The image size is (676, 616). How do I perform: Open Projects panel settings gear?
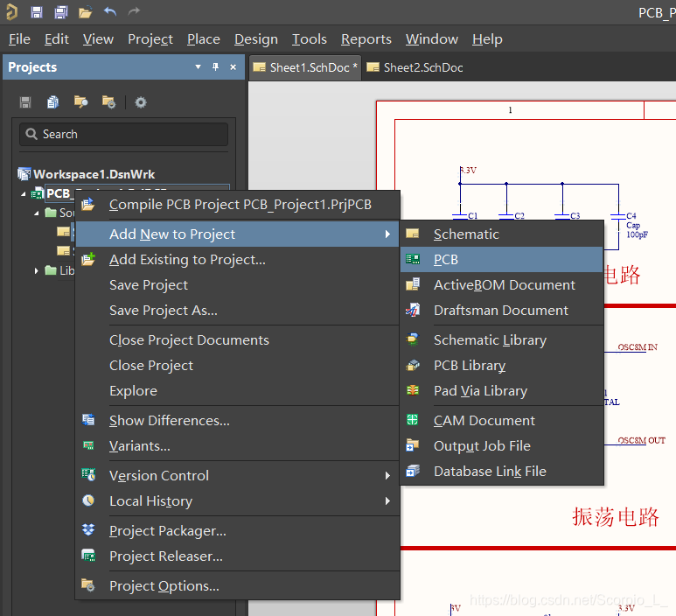[140, 102]
